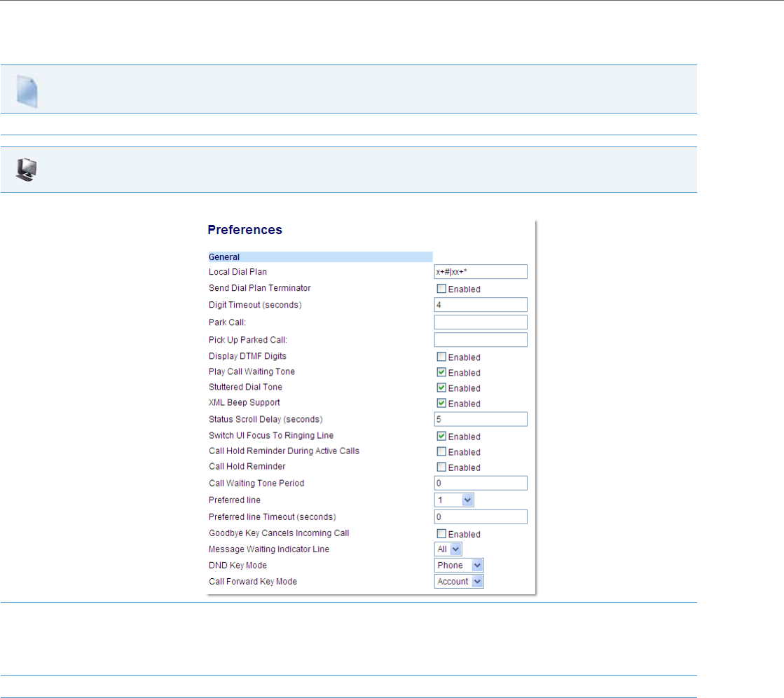The image size is (784, 698).
Task: Click the Status Scroll Delay field
Action: [x=481, y=419]
